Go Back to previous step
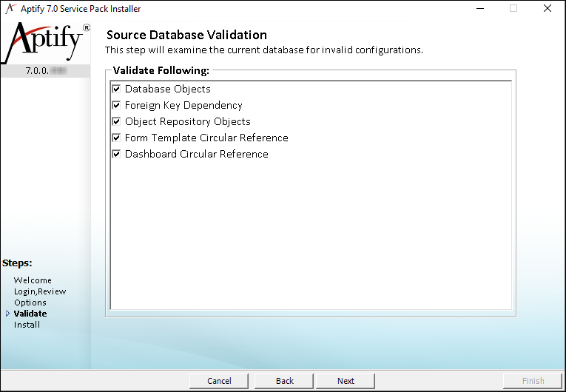The height and width of the screenshot is (392, 566). [284, 381]
